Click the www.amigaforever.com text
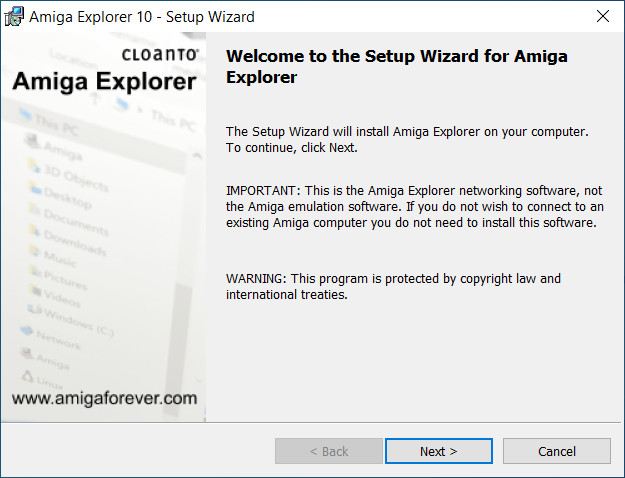 coord(104,398)
